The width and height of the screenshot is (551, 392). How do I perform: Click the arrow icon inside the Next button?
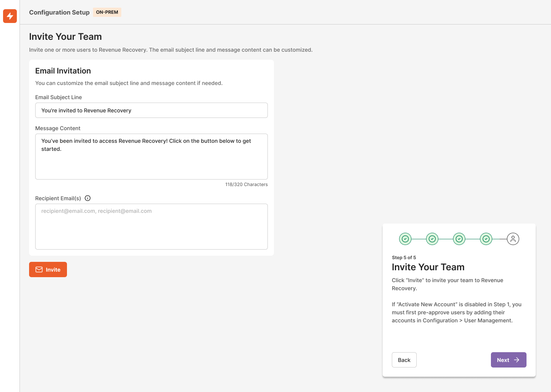516,360
